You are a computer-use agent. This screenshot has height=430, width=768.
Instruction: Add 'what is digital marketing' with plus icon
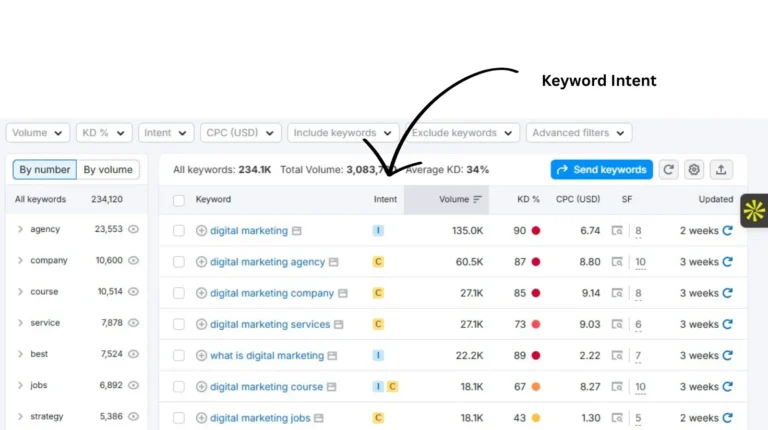pos(201,356)
